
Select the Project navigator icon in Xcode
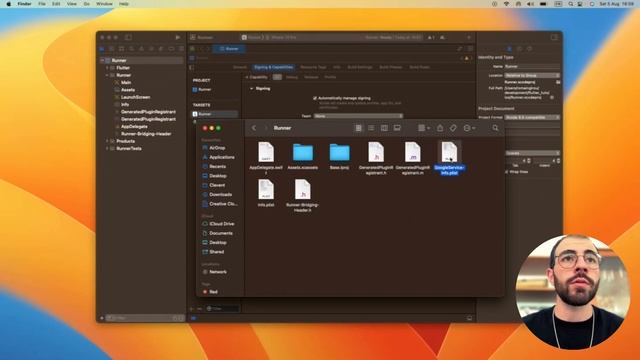[102, 49]
